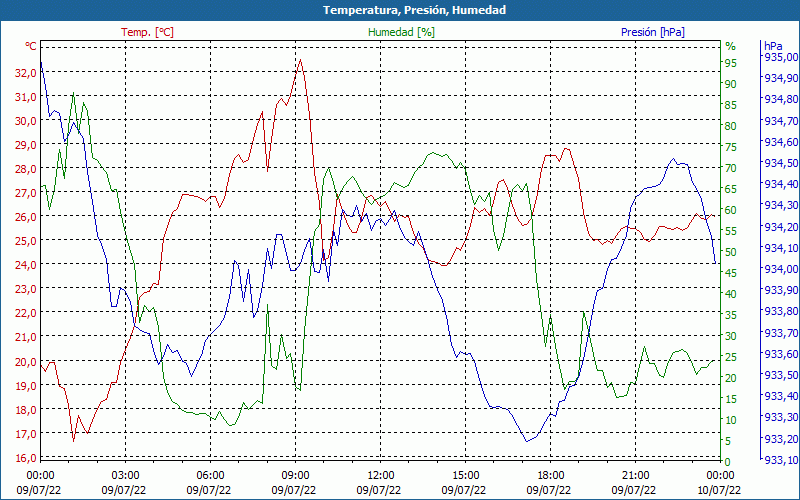
Task: Click the '934,30' pressure axis value
Action: pos(781,205)
